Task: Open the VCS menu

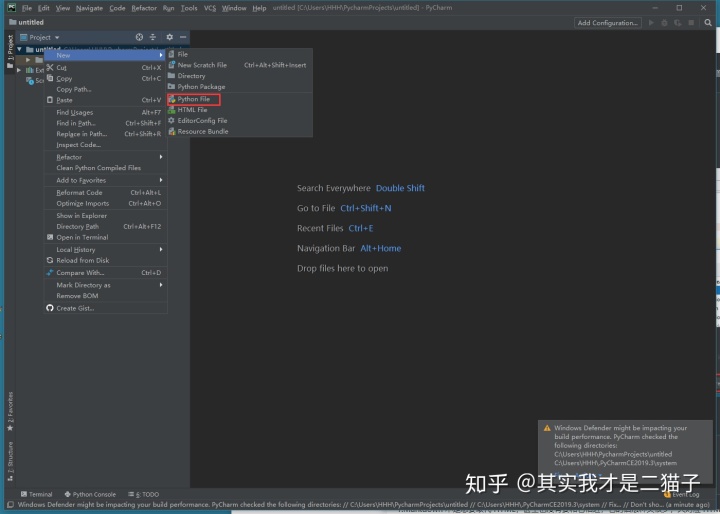Action: point(210,8)
